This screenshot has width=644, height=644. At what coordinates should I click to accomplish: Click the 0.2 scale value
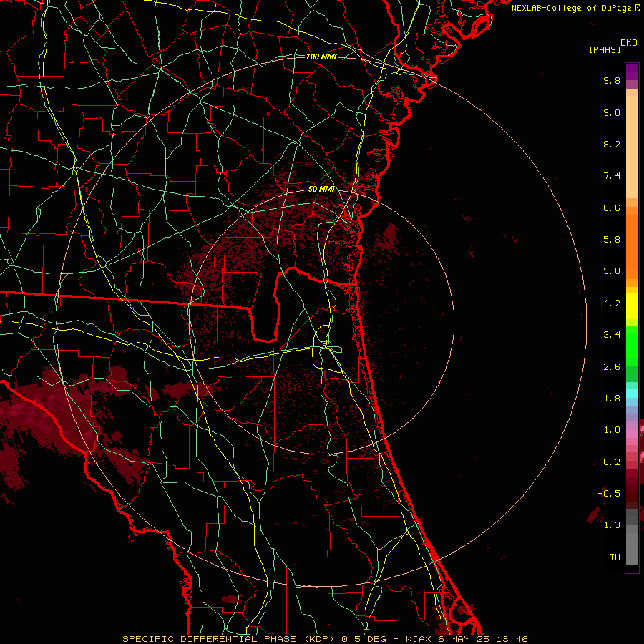click(612, 462)
